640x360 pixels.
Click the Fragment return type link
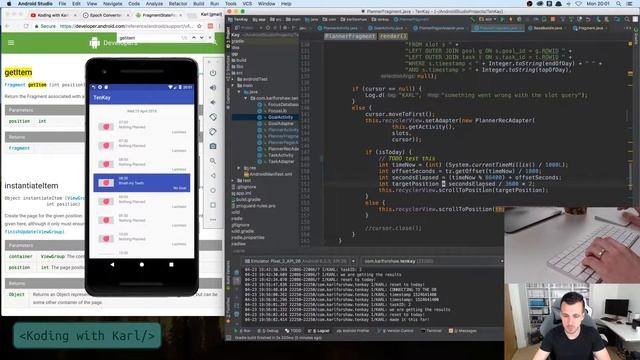[19, 148]
